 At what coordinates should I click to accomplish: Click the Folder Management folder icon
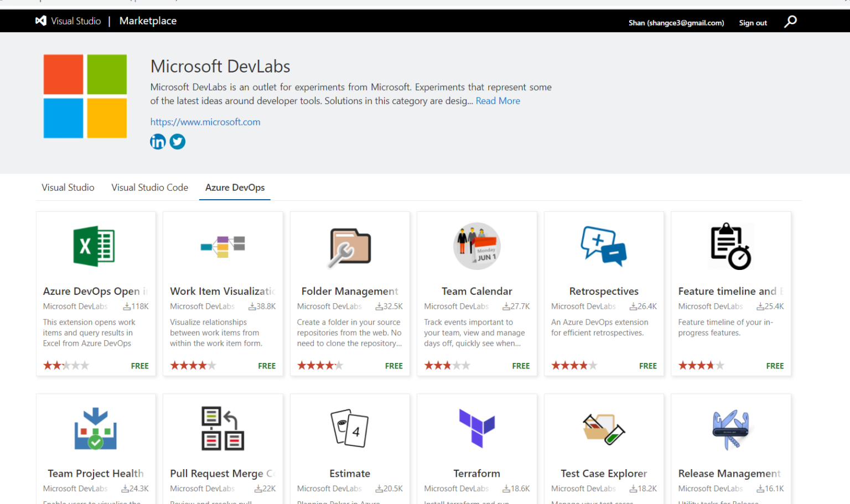(350, 247)
